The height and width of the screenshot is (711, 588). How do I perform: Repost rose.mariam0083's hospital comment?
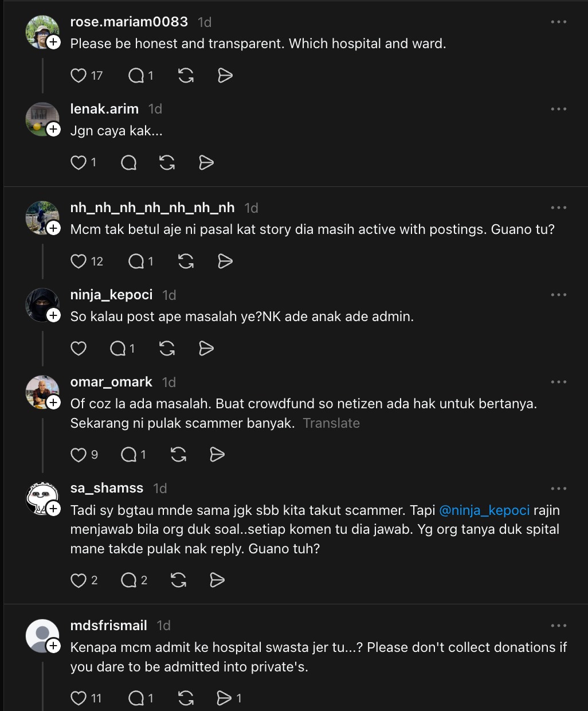tap(186, 76)
